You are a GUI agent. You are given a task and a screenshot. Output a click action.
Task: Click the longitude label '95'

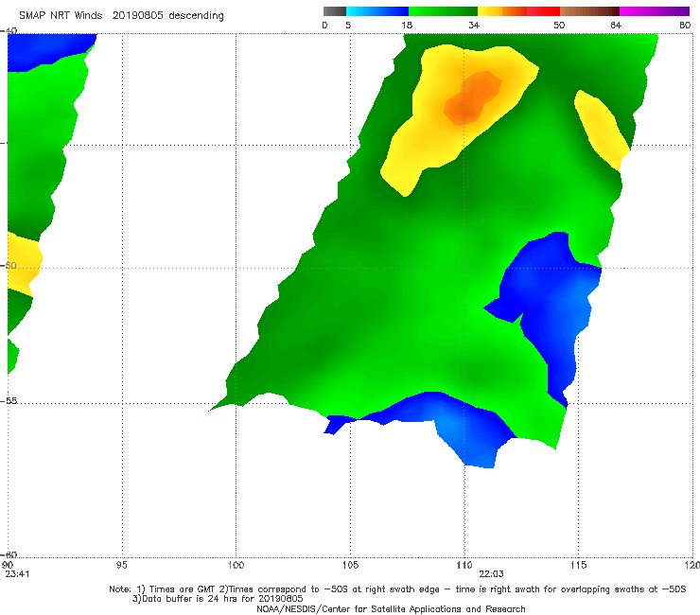(x=121, y=565)
